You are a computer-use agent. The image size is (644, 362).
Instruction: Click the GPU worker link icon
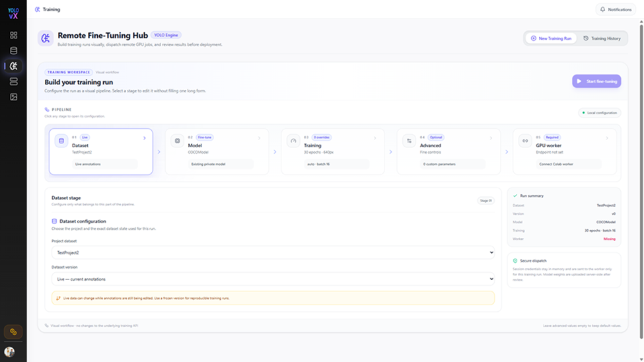[525, 141]
